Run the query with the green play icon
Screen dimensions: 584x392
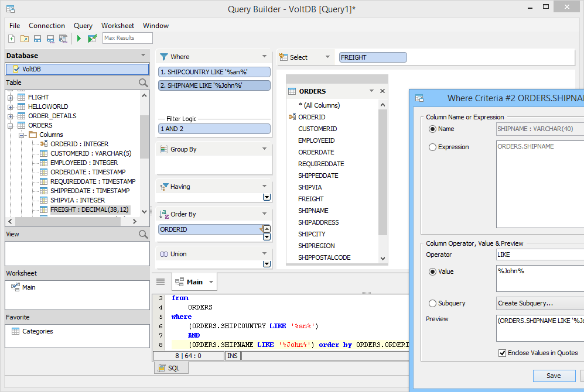pos(79,38)
